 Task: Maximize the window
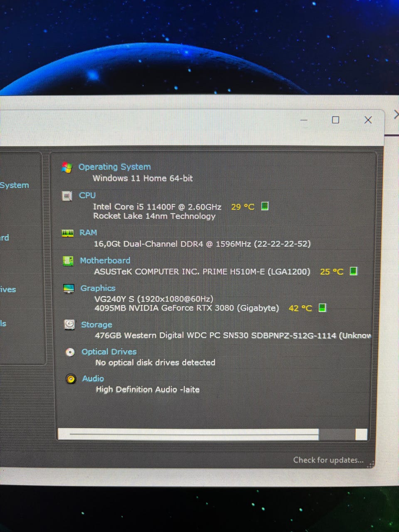pyautogui.click(x=335, y=120)
